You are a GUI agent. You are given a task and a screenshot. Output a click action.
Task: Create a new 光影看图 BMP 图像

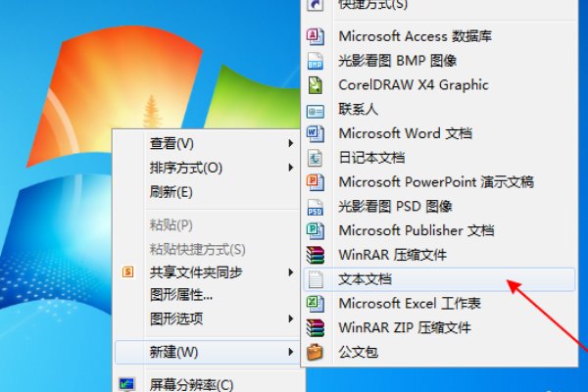[439, 61]
